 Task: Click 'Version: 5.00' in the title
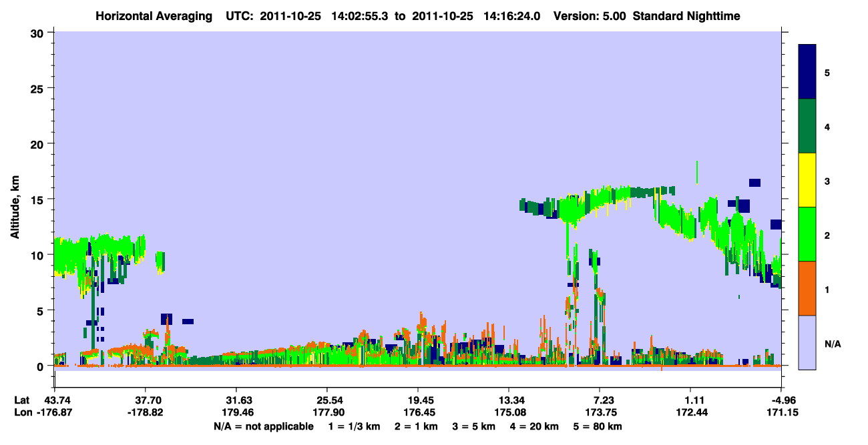coord(589,15)
